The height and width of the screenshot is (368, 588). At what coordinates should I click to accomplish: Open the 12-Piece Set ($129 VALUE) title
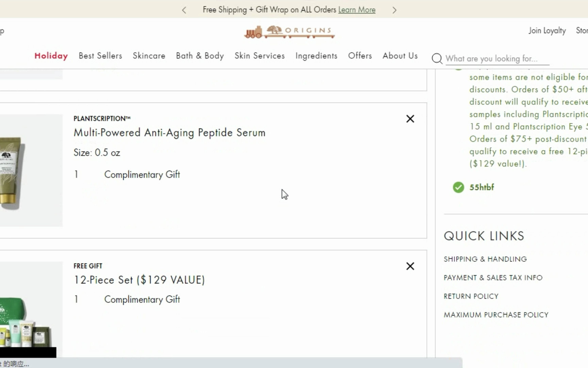click(139, 280)
